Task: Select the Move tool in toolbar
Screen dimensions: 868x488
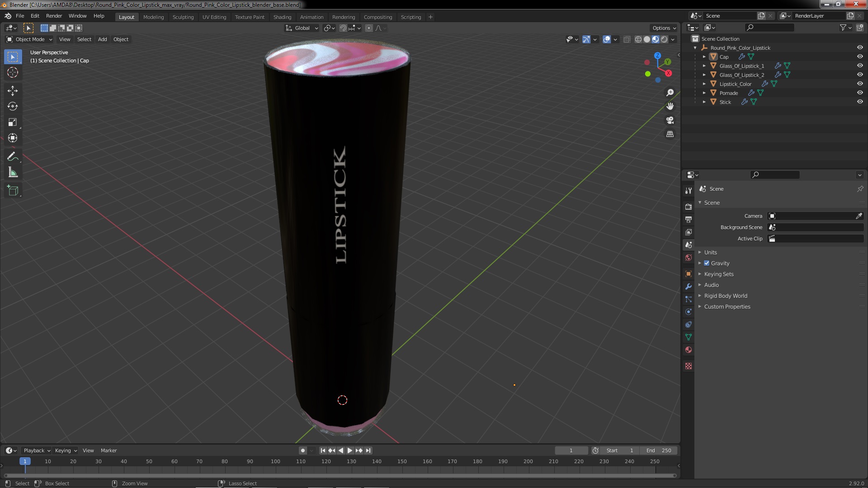Action: (x=13, y=91)
